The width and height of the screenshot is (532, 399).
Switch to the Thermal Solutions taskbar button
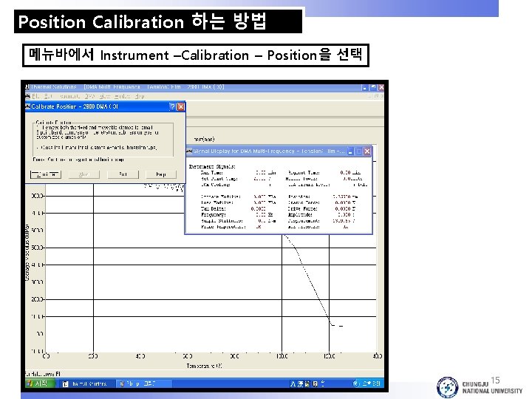point(87,383)
